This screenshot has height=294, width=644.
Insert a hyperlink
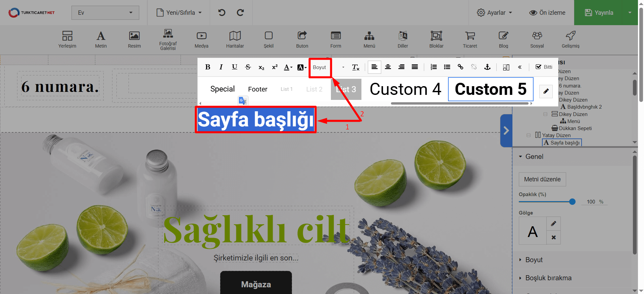(460, 67)
